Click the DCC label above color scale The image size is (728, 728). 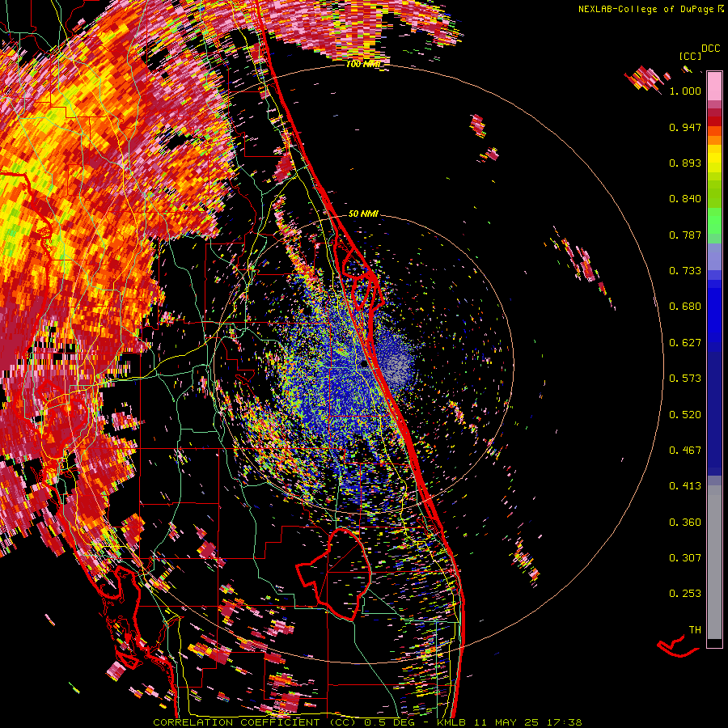[710, 49]
